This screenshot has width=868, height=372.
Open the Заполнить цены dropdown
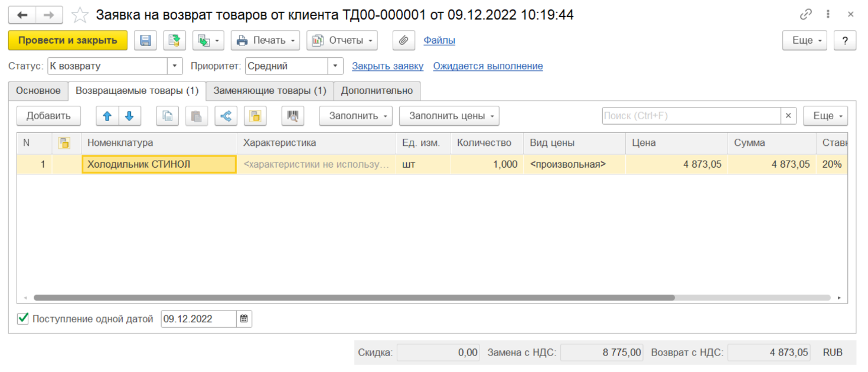449,116
